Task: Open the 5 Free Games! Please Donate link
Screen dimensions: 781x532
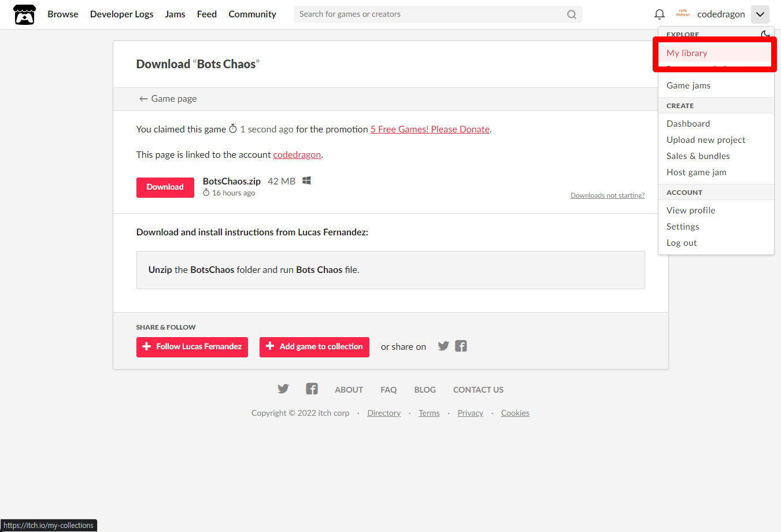Action: 430,130
